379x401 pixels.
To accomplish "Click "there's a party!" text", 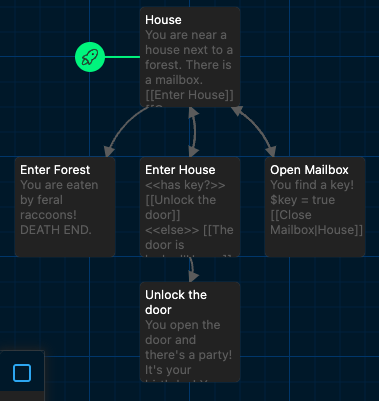I will 188,355.
